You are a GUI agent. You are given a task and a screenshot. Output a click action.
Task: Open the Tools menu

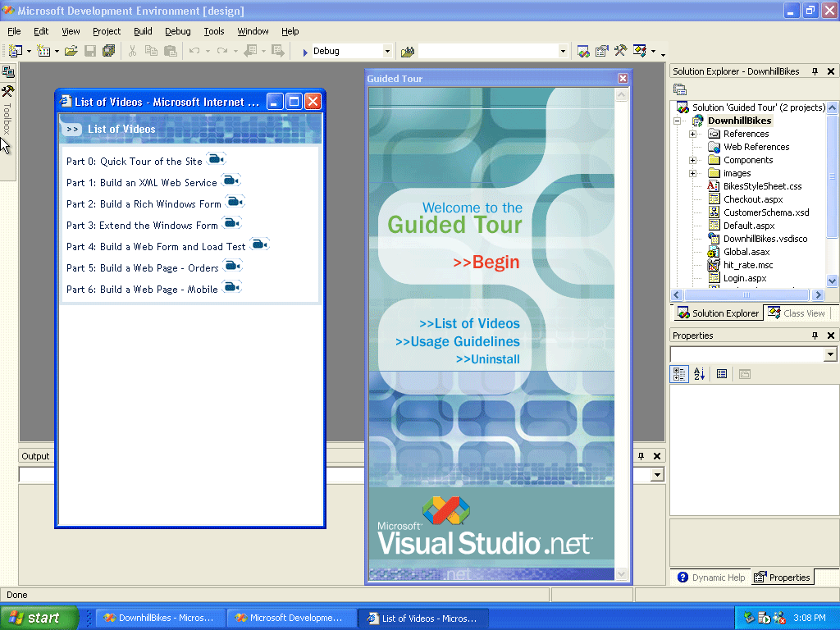214,31
